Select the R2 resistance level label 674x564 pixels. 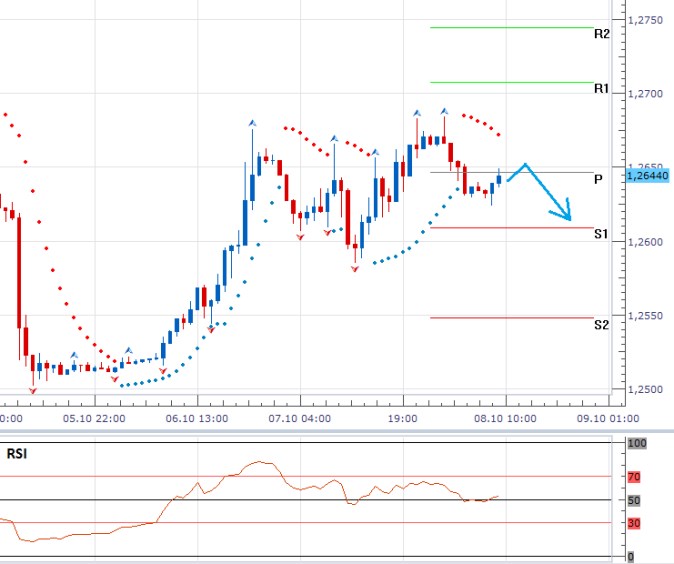(601, 34)
